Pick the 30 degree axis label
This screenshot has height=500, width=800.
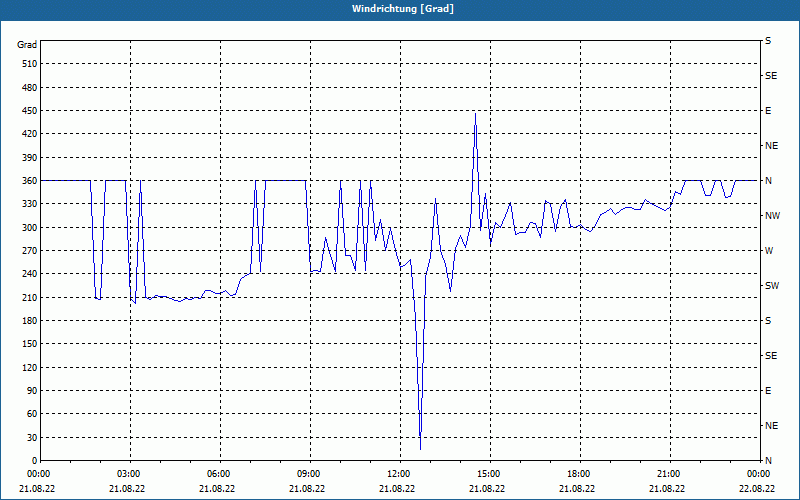(x=32, y=437)
